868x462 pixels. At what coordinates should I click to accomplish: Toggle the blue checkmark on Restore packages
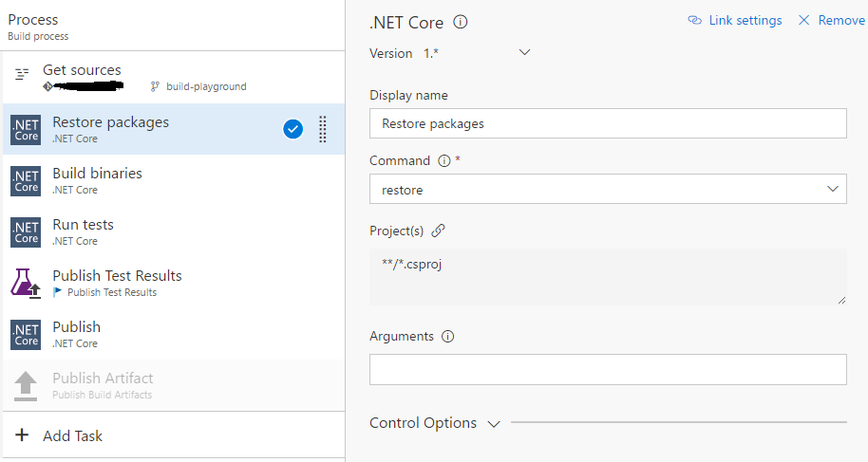coord(293,129)
